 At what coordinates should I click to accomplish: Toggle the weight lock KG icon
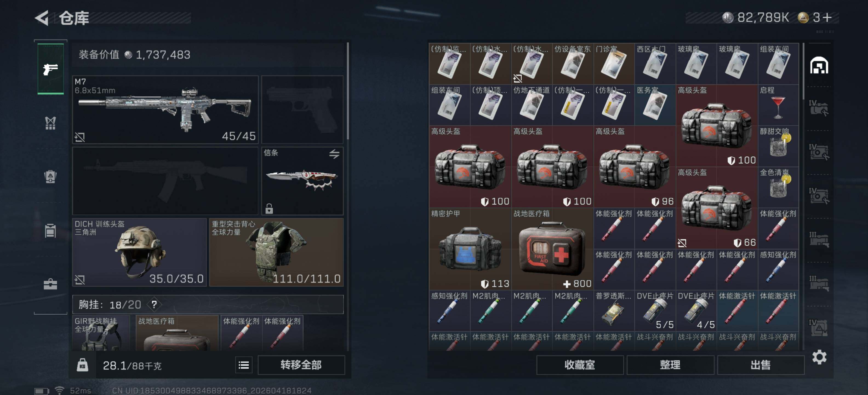click(82, 365)
